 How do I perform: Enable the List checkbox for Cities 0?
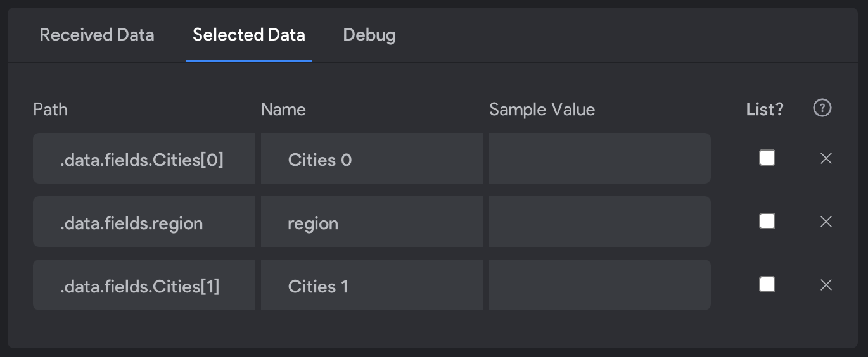(767, 158)
